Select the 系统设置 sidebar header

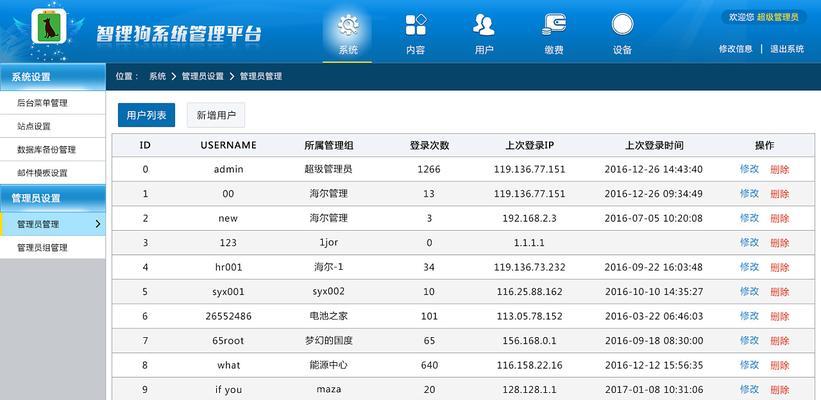pos(52,77)
